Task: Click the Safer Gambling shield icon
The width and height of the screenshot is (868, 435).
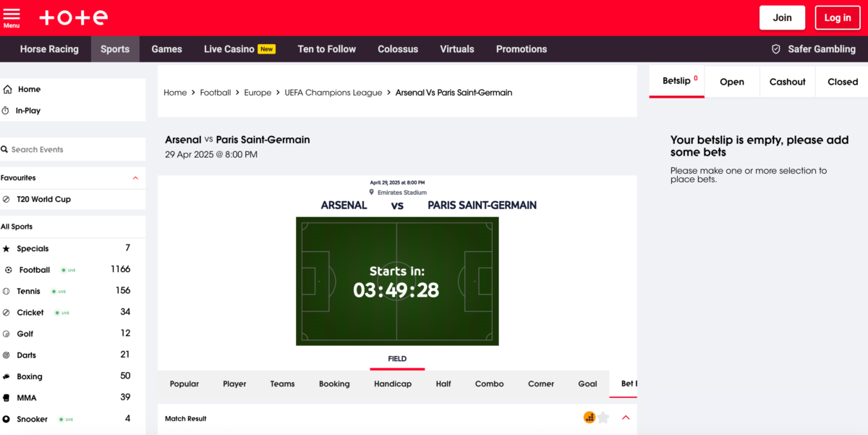Action: coord(776,49)
